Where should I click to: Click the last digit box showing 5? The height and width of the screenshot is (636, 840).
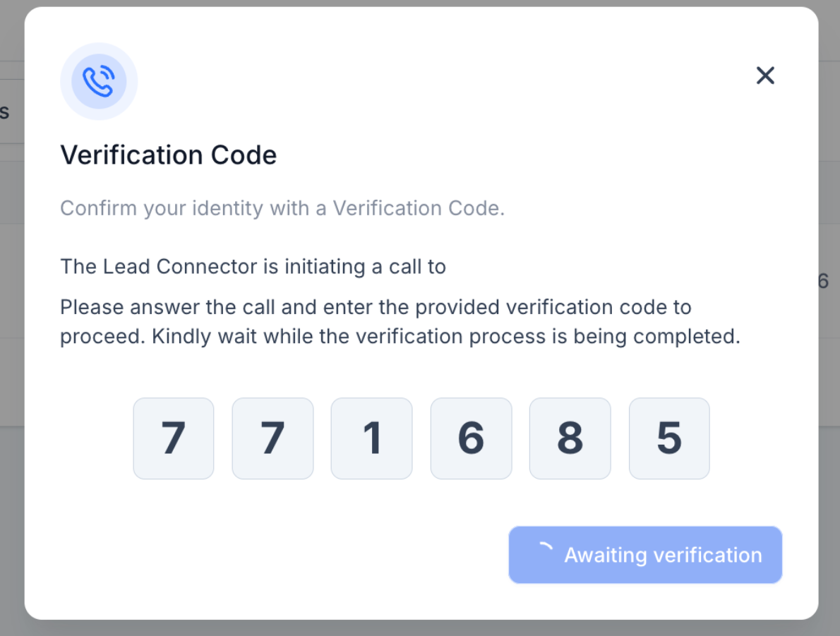click(x=669, y=438)
